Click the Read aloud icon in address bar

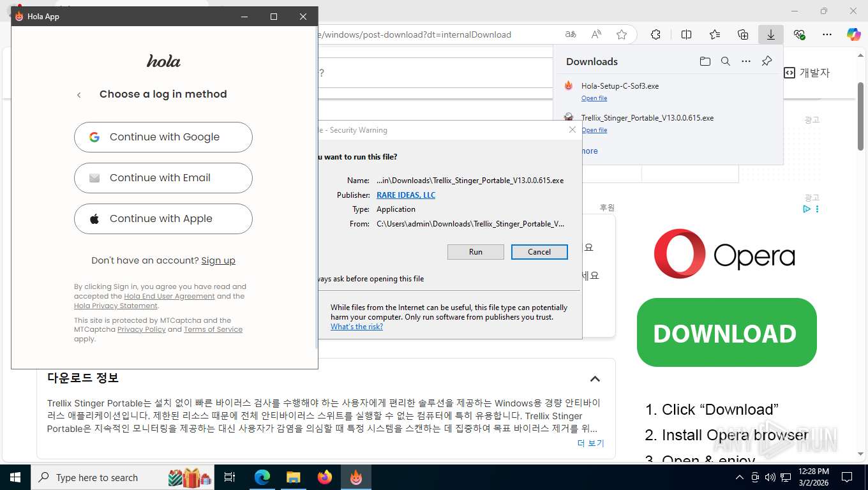pos(596,34)
